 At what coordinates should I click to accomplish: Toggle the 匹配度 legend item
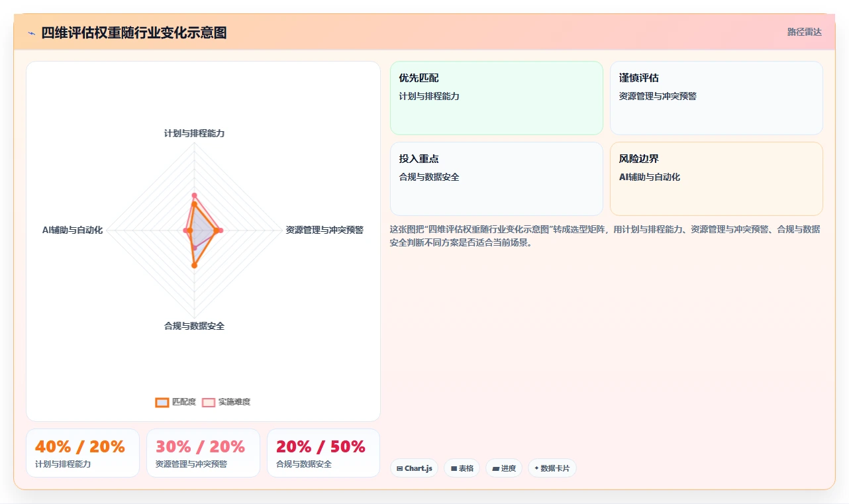pos(175,402)
